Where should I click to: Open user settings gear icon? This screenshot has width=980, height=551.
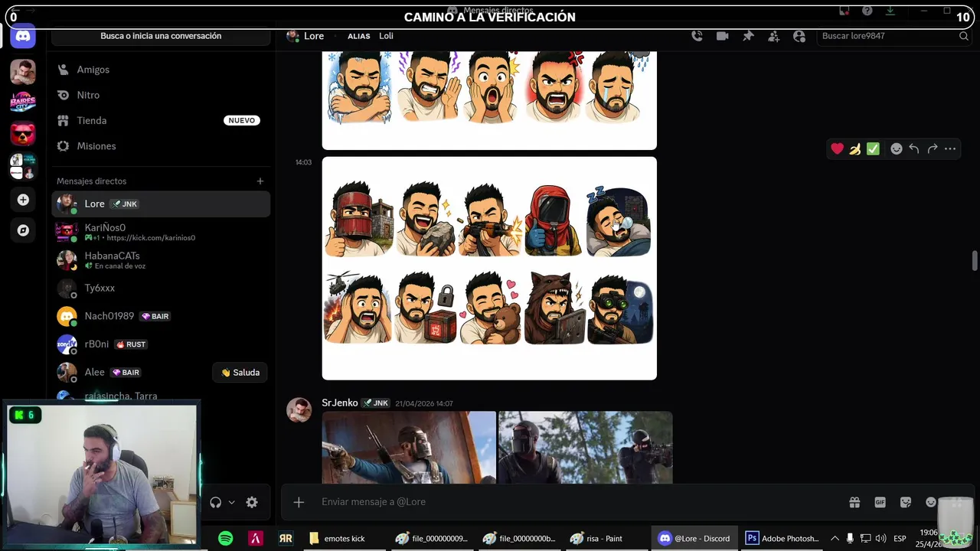(x=252, y=502)
